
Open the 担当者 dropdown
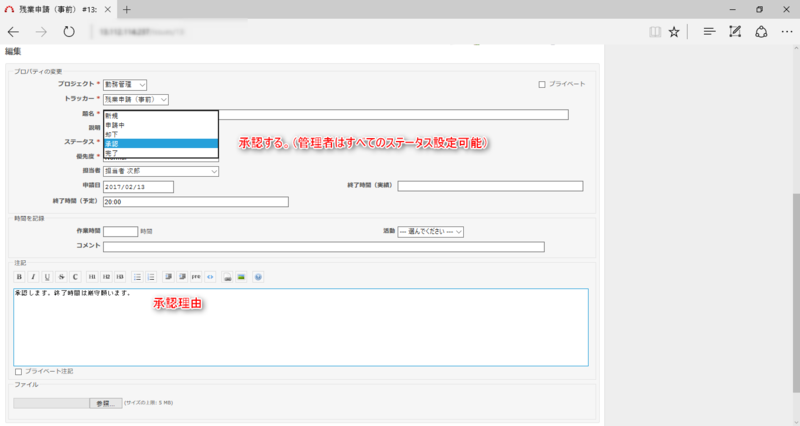pos(161,171)
